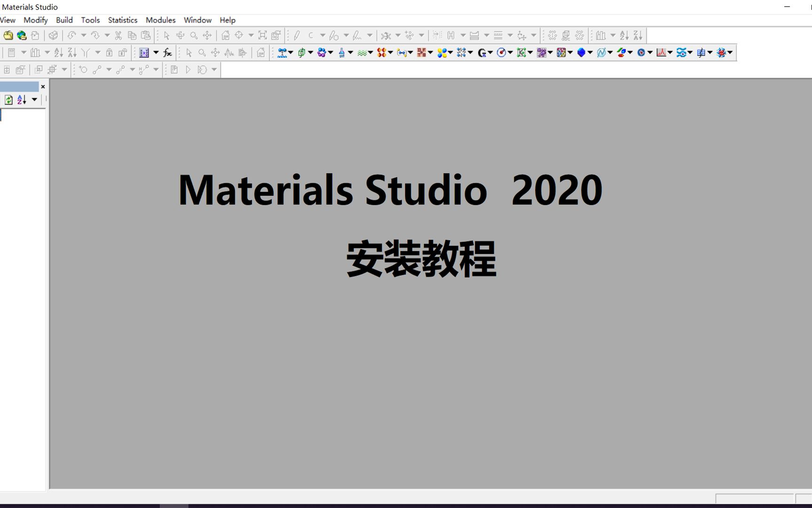812x508 pixels.
Task: Click the play triangle to run a script
Action: coord(188,70)
